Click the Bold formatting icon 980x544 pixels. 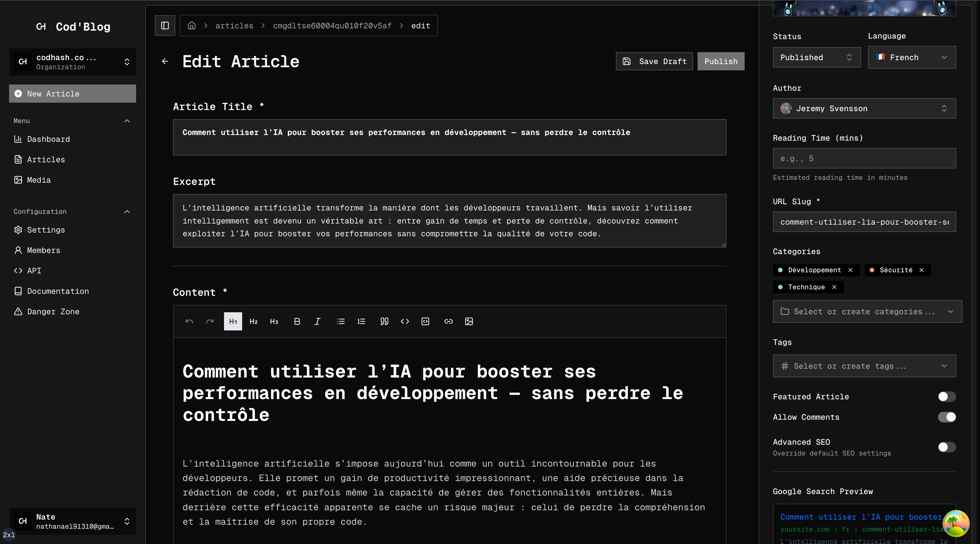[x=297, y=321]
